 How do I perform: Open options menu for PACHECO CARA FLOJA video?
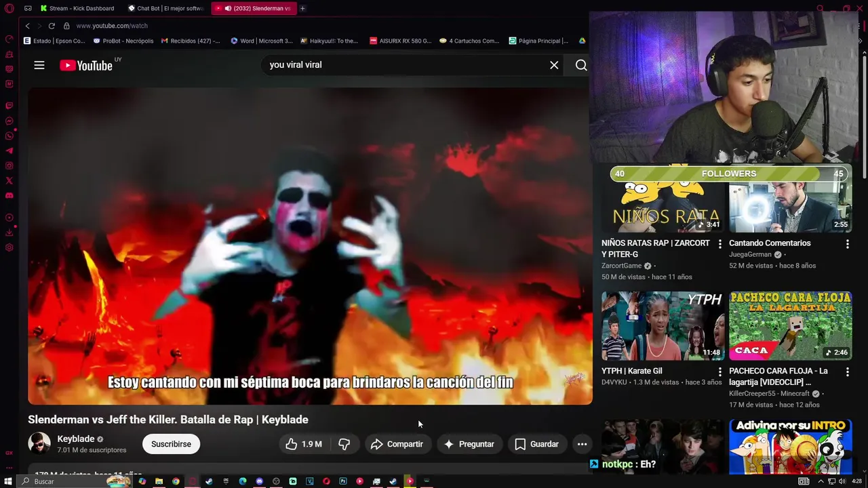[847, 372]
